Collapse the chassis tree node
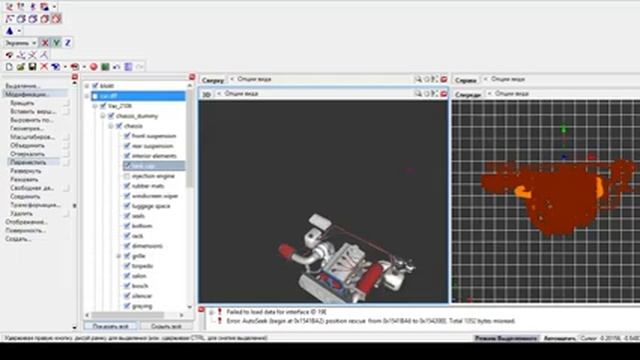The height and width of the screenshot is (360, 640). click(111, 126)
